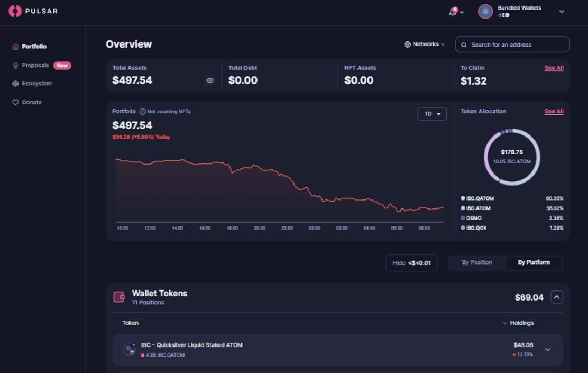Open the notifications bell
Screen dimensions: 588x373
pyautogui.click(x=452, y=11)
